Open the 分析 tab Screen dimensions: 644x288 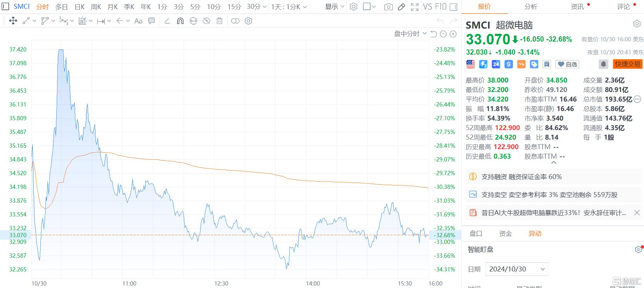(531, 7)
